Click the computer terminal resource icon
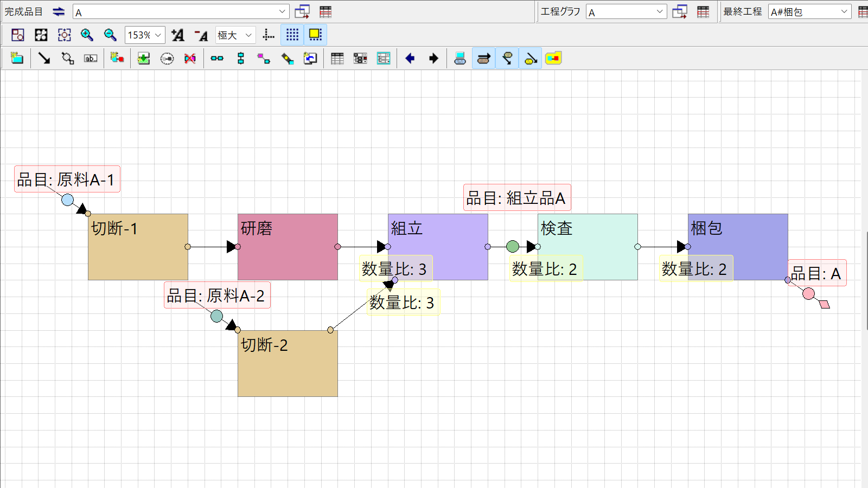Image resolution: width=868 pixels, height=488 pixels. 460,58
